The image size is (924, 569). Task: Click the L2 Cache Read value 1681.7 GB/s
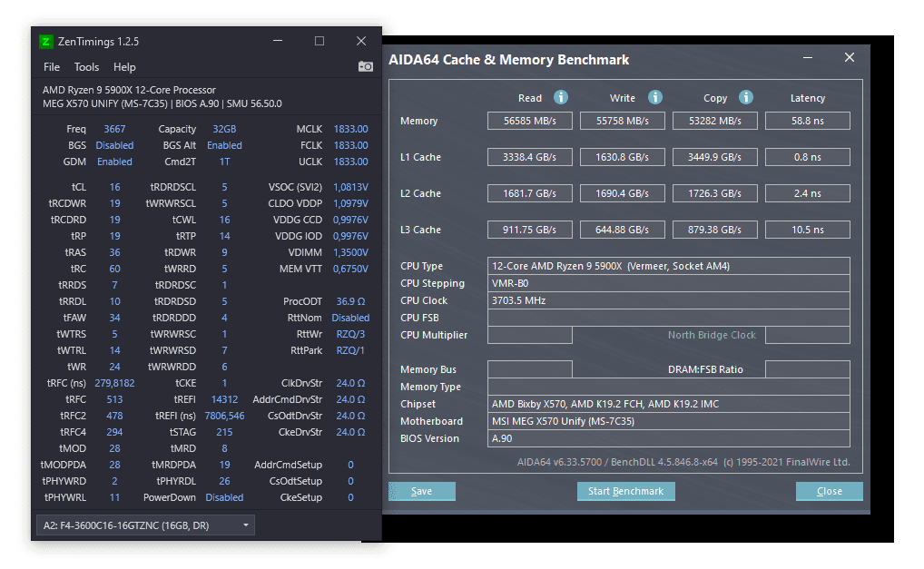[530, 193]
